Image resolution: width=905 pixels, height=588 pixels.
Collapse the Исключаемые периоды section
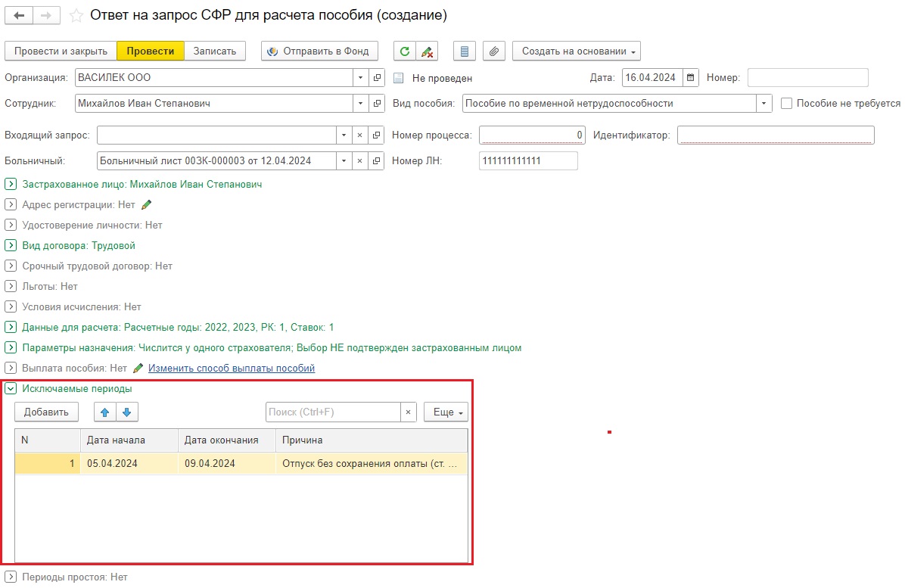pyautogui.click(x=11, y=389)
